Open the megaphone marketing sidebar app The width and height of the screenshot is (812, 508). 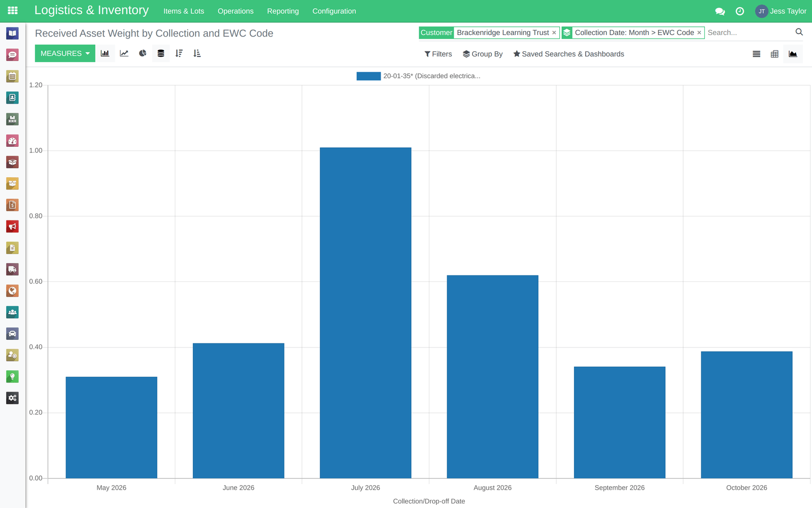[x=13, y=227]
